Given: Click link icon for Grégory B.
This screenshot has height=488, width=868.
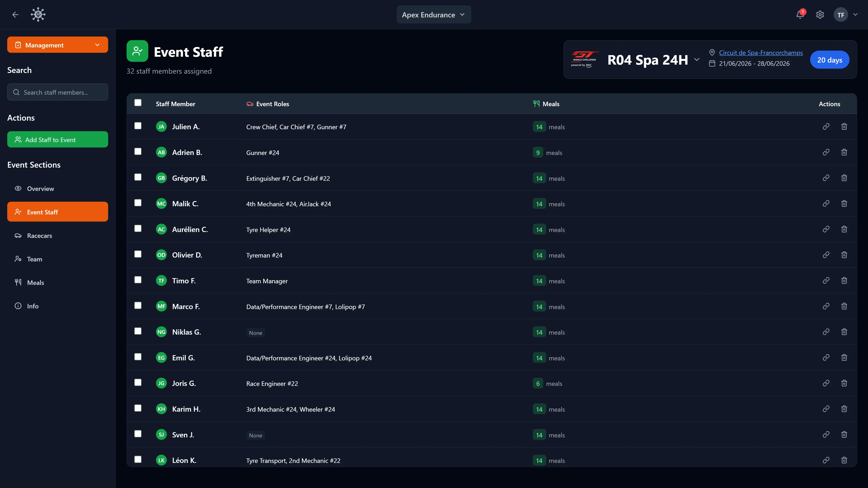Looking at the screenshot, I should pos(826,178).
